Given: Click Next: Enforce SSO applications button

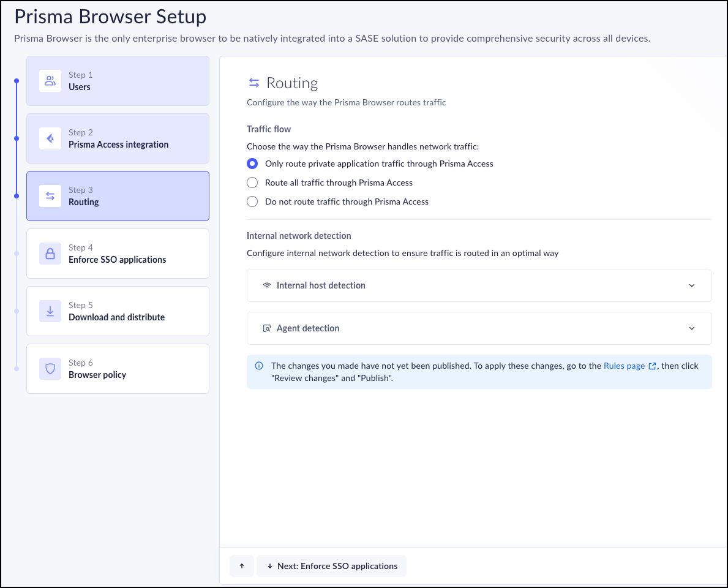Looking at the screenshot, I should (x=331, y=566).
